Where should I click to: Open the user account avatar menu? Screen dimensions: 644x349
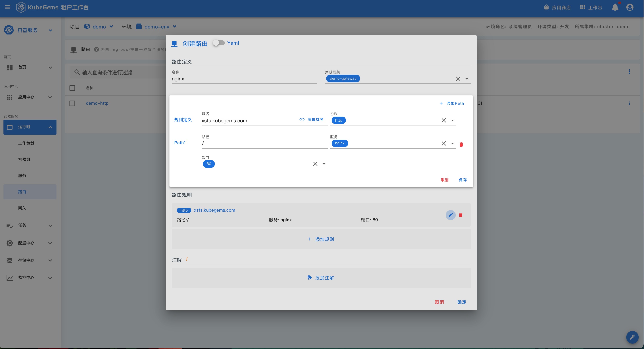630,7
